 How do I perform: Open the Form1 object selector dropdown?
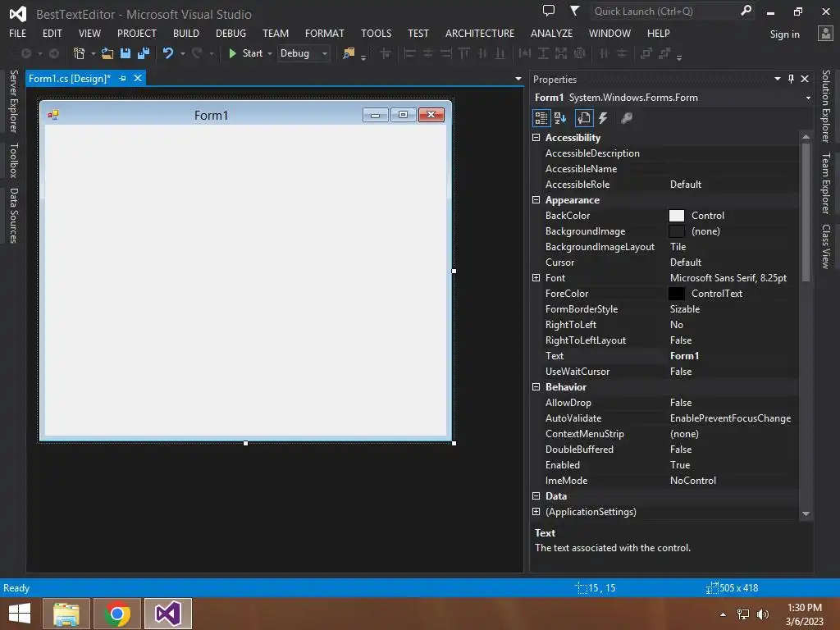[808, 98]
